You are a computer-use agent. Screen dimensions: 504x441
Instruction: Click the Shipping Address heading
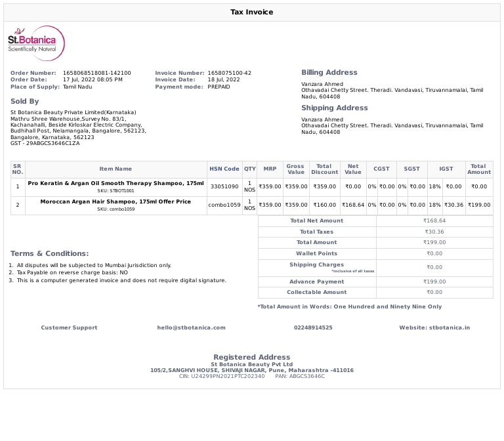334,108
